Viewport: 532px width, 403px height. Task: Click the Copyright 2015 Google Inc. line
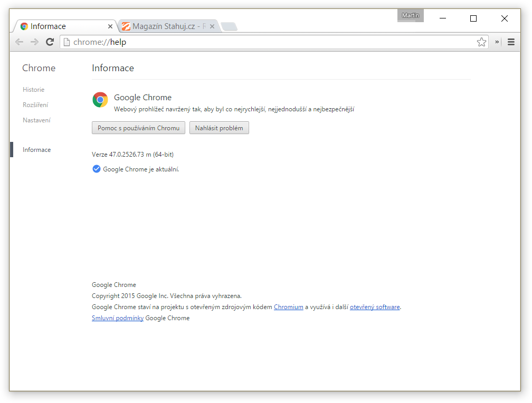point(167,296)
